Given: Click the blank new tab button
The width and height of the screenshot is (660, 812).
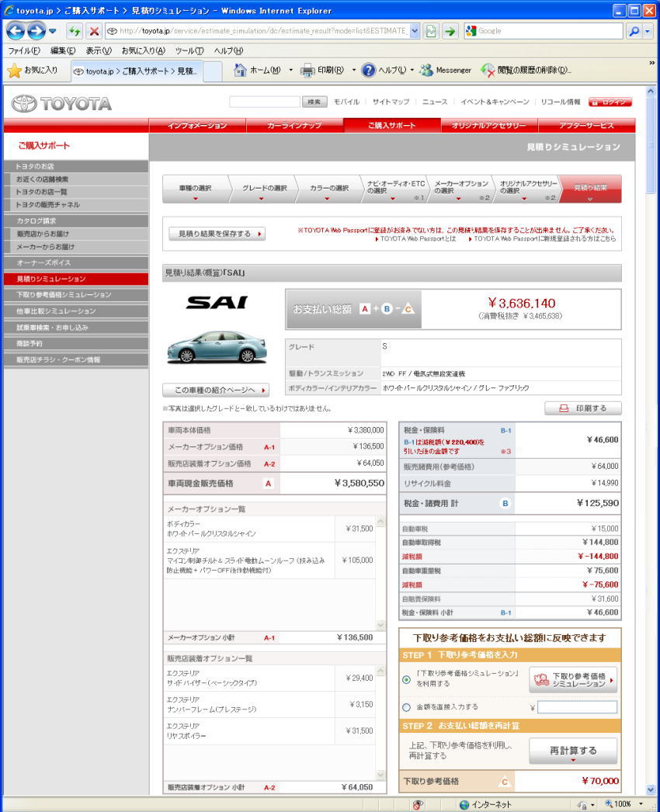Looking at the screenshot, I should tap(213, 71).
